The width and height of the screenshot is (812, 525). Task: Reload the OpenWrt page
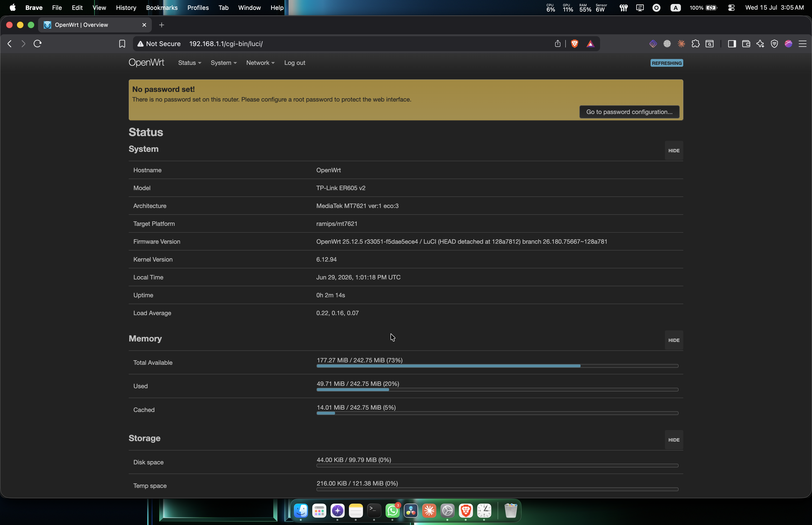(38, 44)
